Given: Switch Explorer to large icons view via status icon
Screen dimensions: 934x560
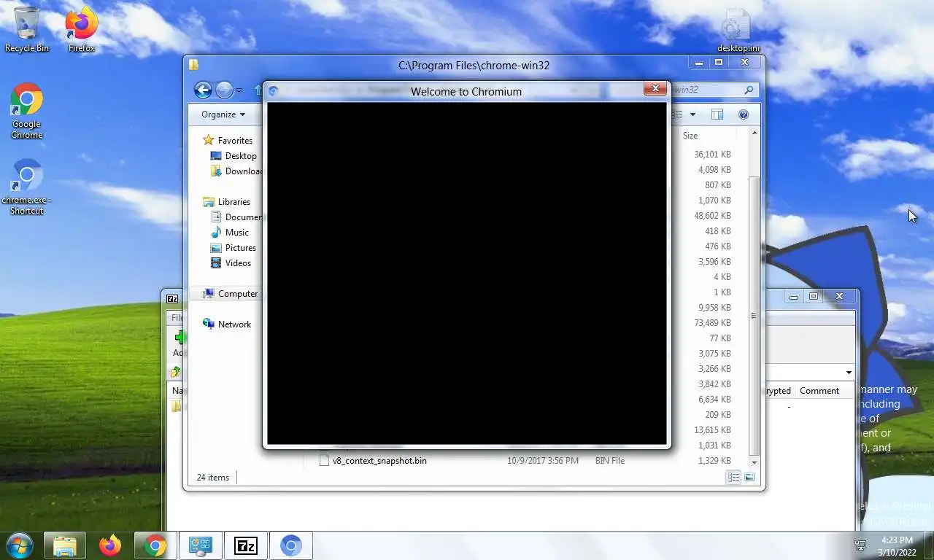Looking at the screenshot, I should coord(749,478).
